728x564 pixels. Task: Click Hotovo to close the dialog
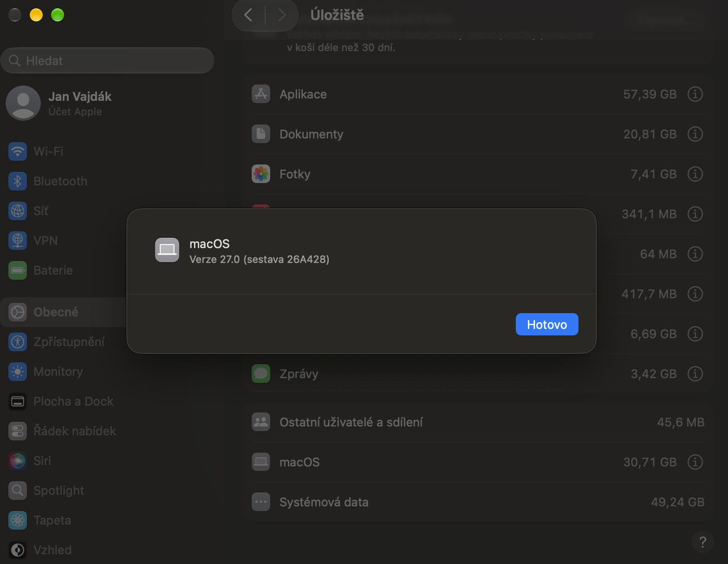[x=547, y=324]
